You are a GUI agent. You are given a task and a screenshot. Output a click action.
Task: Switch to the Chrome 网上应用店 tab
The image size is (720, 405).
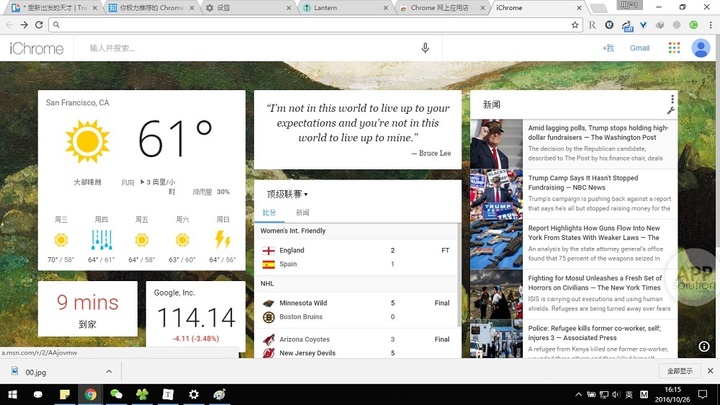pos(442,8)
